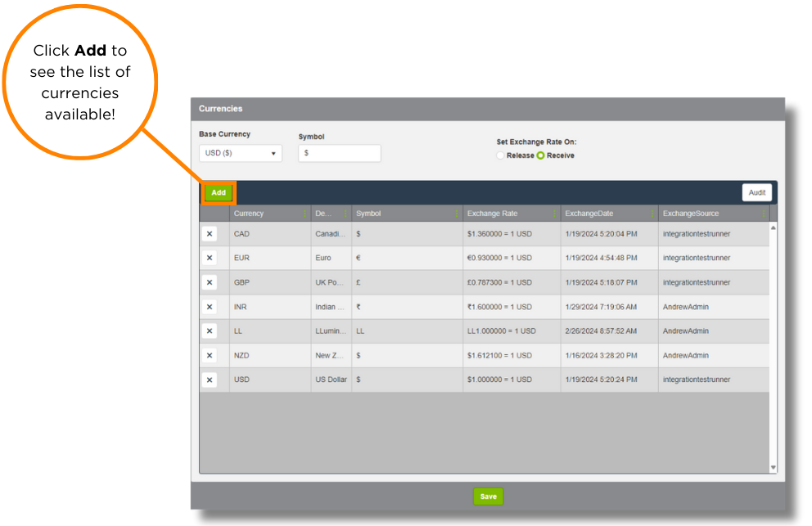Open the Audit log button
The width and height of the screenshot is (812, 526).
click(756, 193)
